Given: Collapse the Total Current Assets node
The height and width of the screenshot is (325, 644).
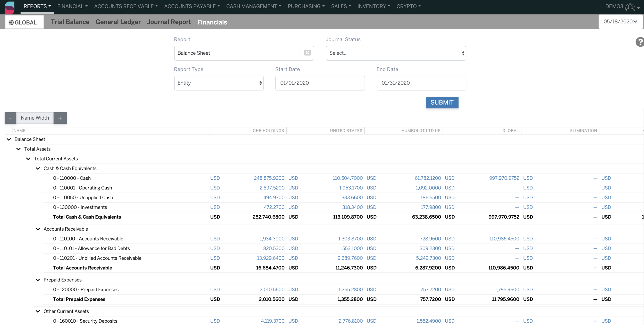Looking at the screenshot, I should pyautogui.click(x=28, y=159).
